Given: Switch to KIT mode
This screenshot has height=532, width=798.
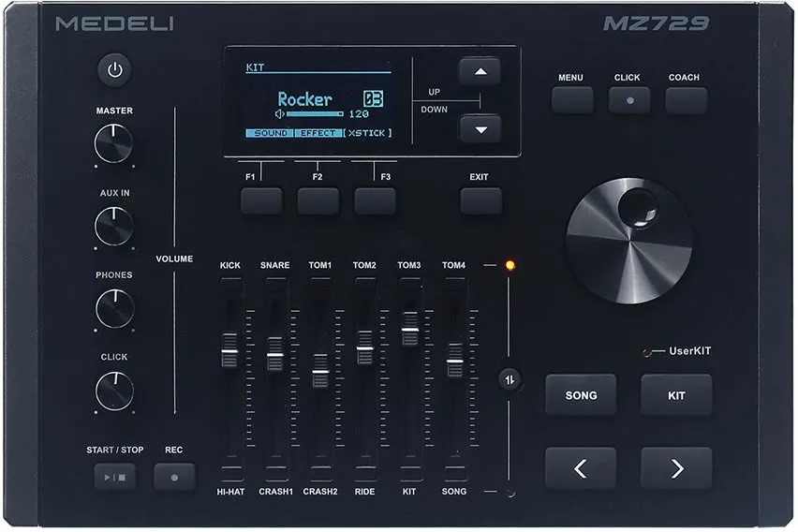Looking at the screenshot, I should point(676,395).
